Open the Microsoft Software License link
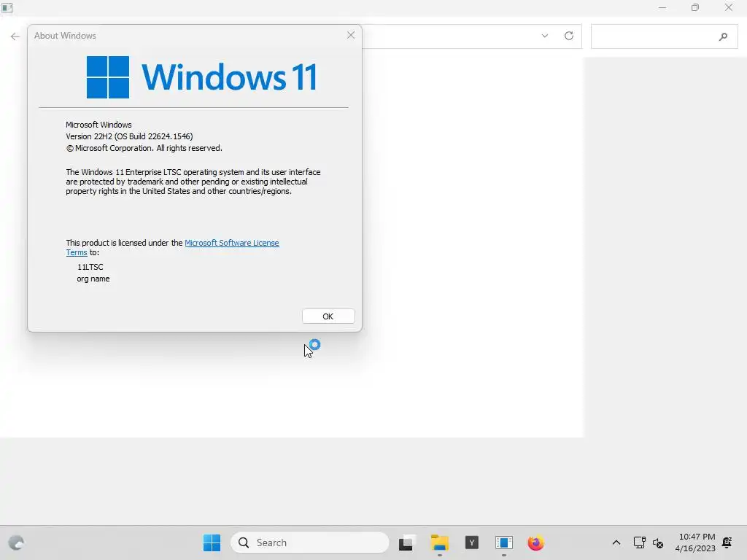Screen dimensions: 747x560 click(231, 243)
